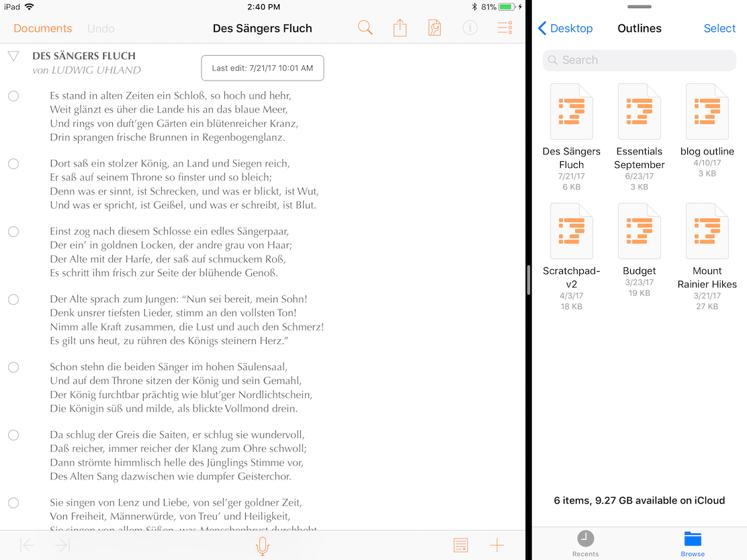Open the view options list icon

(x=504, y=28)
